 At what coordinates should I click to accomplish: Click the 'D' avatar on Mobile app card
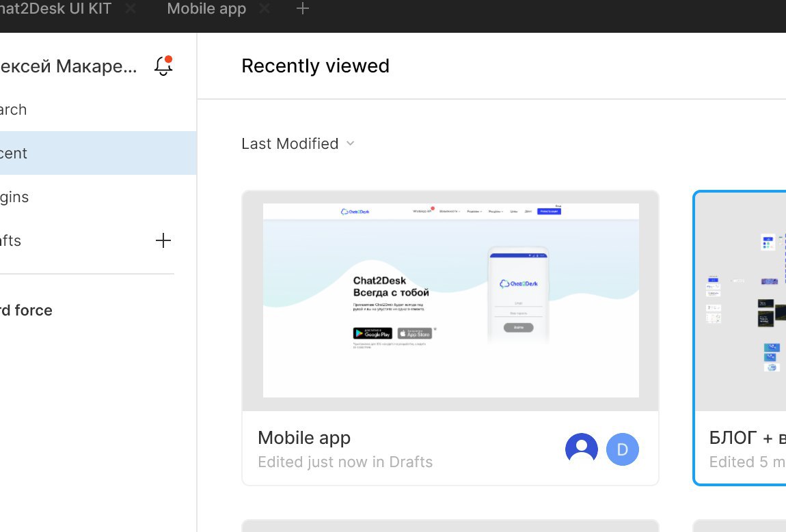click(x=623, y=449)
